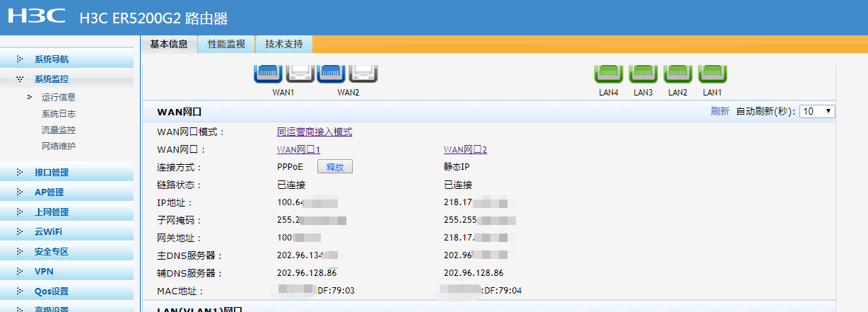Viewport: 868px width, 312px height.
Task: Click the small arrow marker before 运行信息
Action: [x=30, y=97]
